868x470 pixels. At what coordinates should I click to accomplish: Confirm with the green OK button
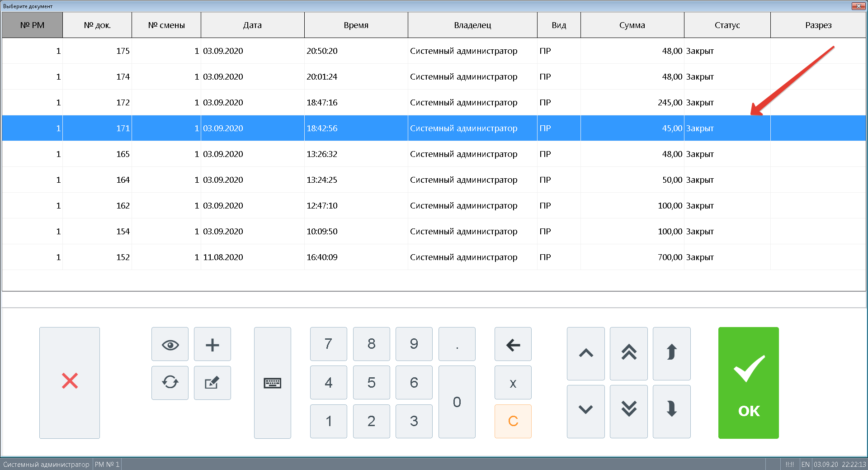coord(749,383)
